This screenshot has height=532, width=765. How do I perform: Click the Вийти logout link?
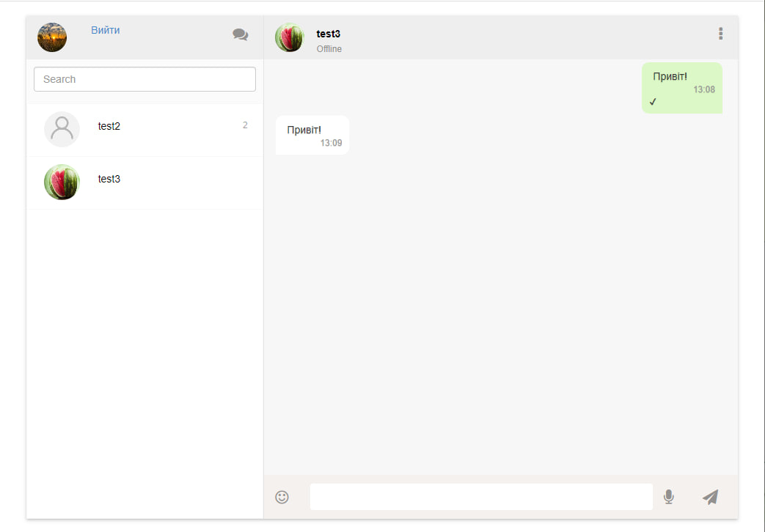pyautogui.click(x=106, y=30)
